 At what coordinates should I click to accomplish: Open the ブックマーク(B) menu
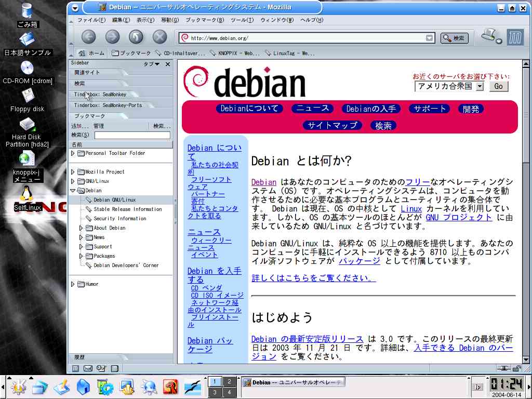(205, 20)
